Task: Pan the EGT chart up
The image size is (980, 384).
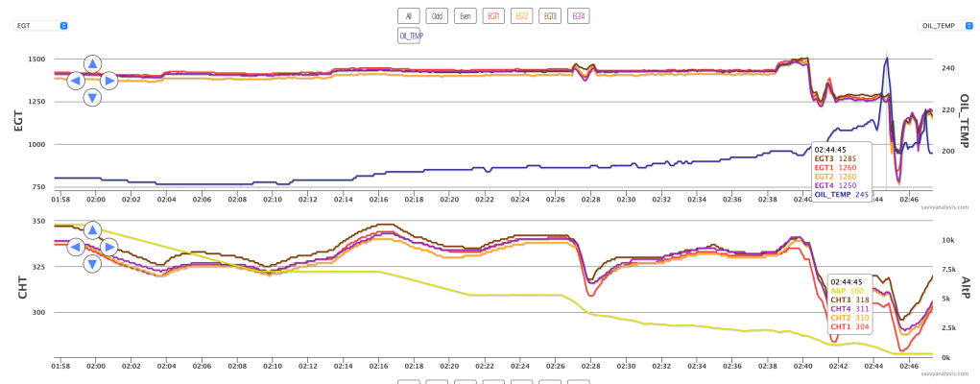Action: (x=92, y=64)
